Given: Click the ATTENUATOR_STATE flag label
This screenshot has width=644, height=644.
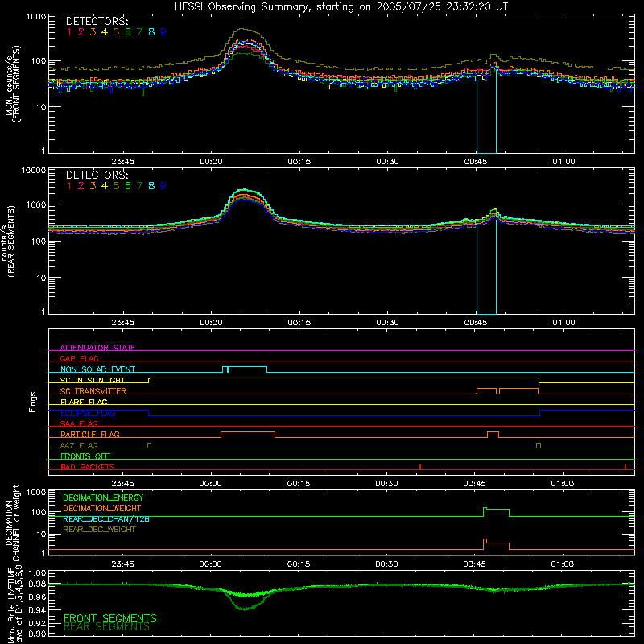Looking at the screenshot, I should pyautogui.click(x=97, y=348).
